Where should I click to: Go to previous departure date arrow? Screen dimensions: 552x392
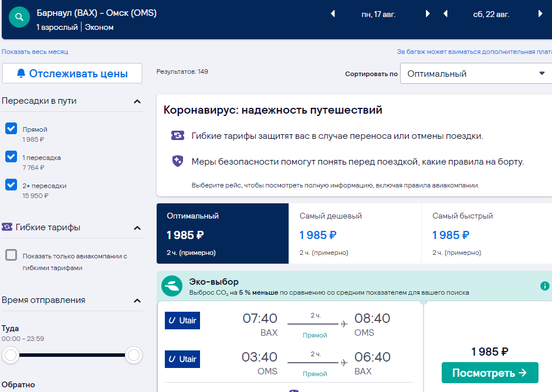pyautogui.click(x=333, y=13)
